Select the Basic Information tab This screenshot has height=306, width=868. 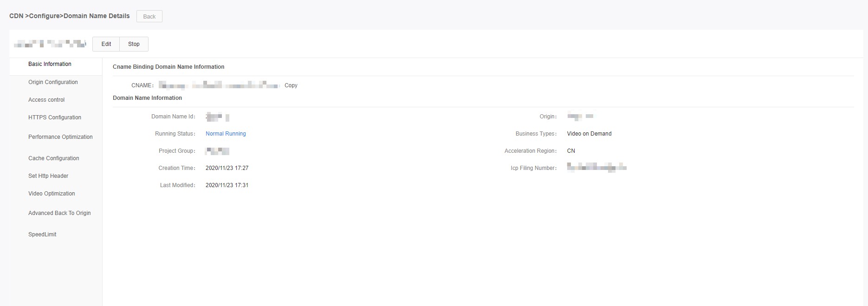50,64
